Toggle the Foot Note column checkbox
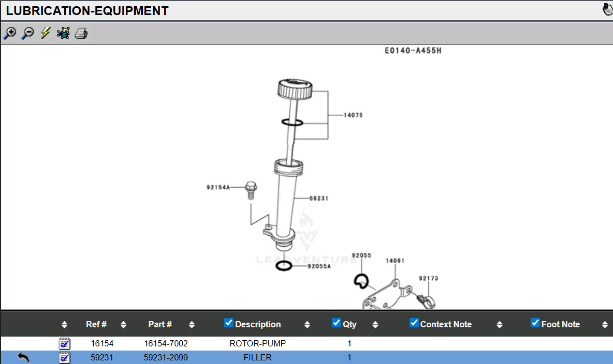This screenshot has width=613, height=364. click(535, 323)
